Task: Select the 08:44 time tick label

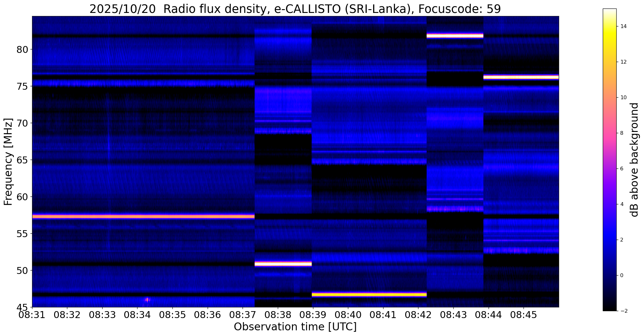Action: (x=488, y=315)
